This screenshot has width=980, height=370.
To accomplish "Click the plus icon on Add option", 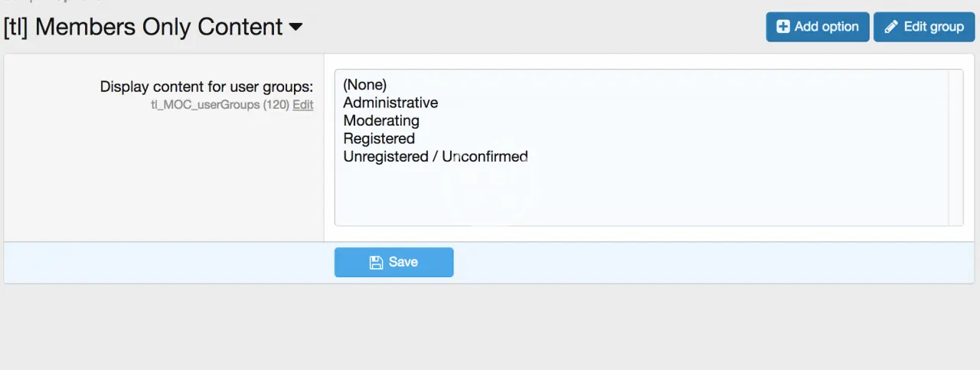I will (x=783, y=27).
